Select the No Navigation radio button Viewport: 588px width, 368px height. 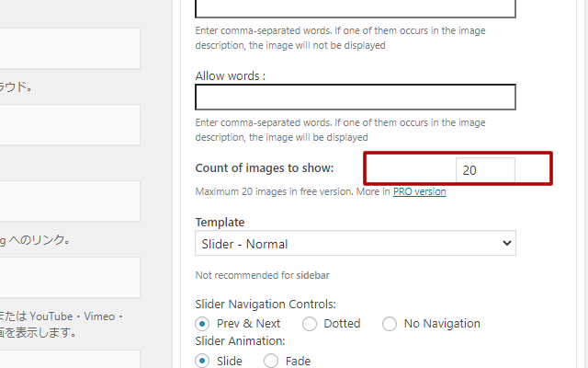click(x=390, y=323)
